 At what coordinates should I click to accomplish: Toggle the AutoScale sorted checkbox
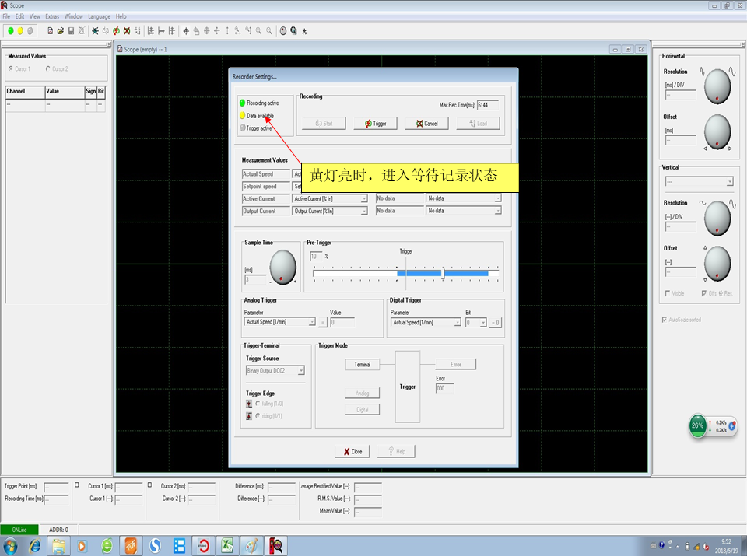[x=664, y=320]
